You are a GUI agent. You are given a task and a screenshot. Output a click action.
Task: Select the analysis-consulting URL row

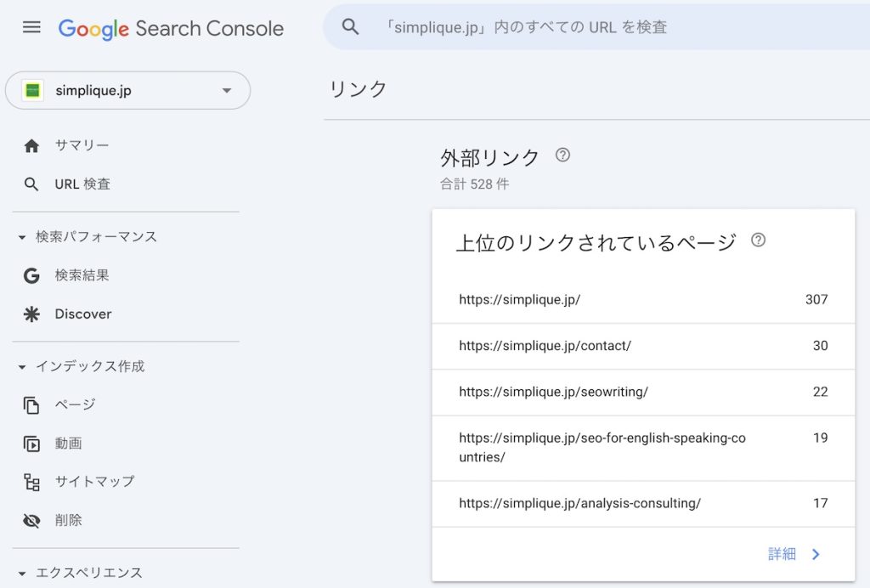643,504
